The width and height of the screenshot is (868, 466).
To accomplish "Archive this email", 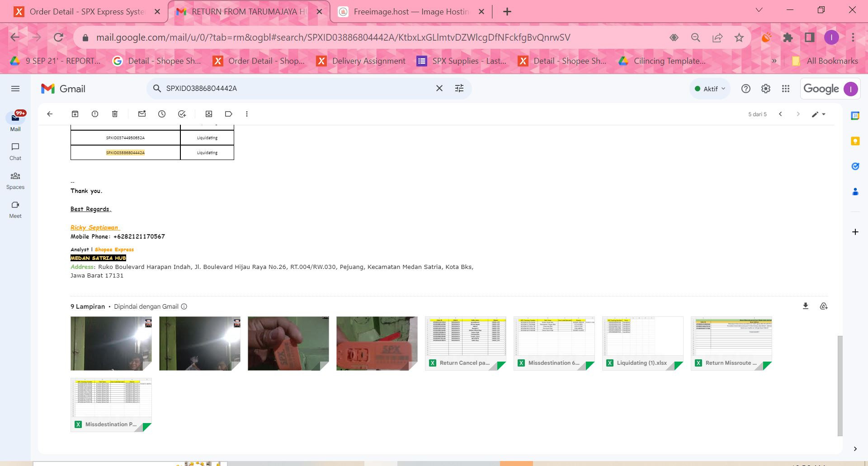I will [75, 114].
